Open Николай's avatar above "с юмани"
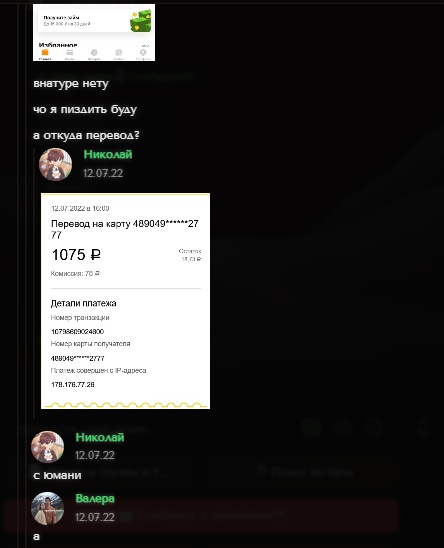Screen dimensions: 444x548 48,447
